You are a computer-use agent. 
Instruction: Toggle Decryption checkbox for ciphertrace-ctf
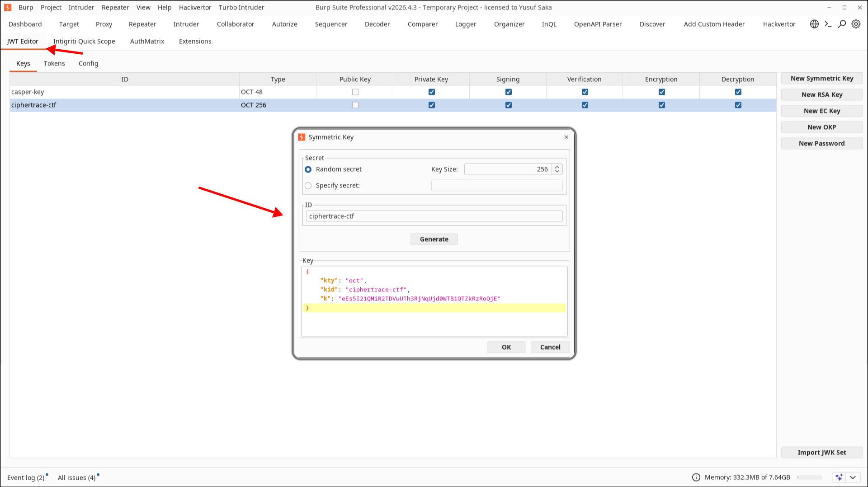[x=738, y=105]
